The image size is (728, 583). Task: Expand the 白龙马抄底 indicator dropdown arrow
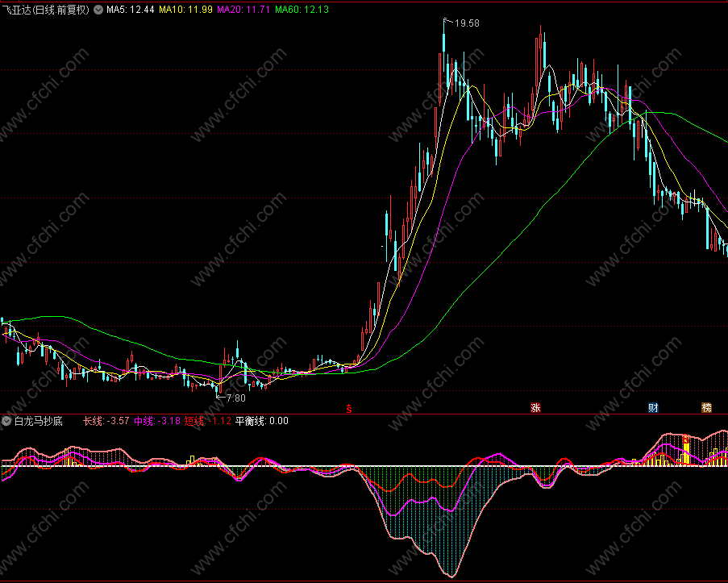coord(6,422)
